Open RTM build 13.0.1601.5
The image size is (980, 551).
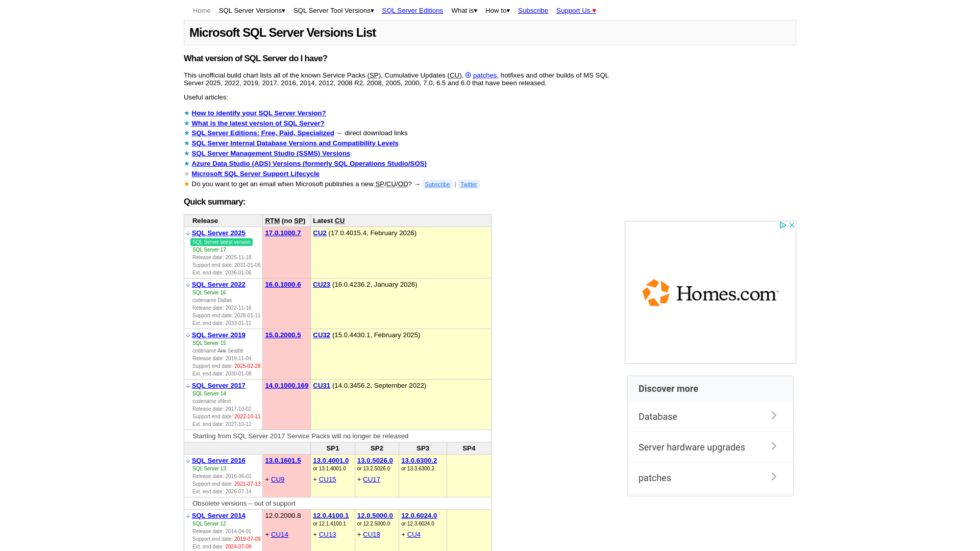[283, 461]
